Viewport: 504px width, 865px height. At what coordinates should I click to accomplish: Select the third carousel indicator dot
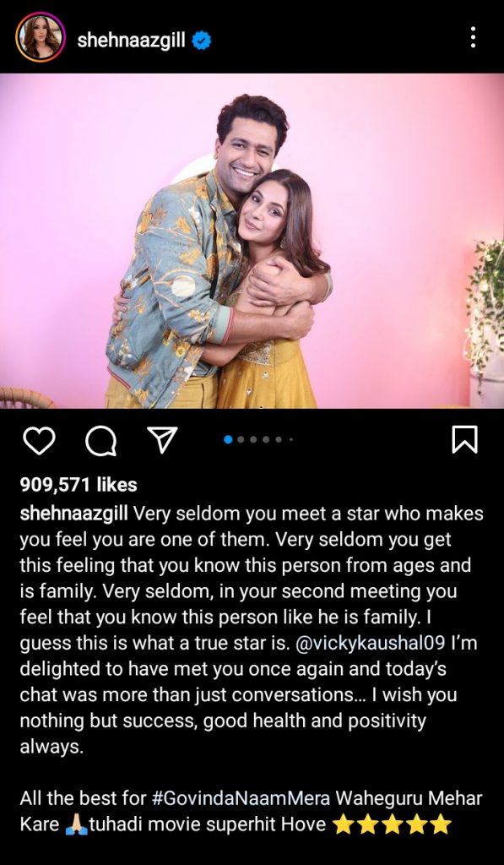pyautogui.click(x=253, y=439)
